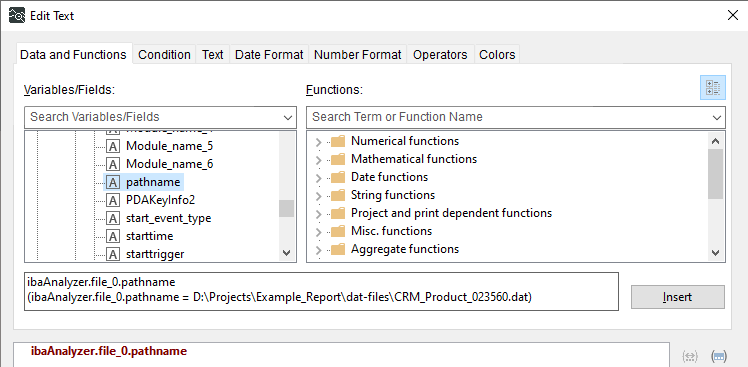Click the Project and print dependent folder icon

(338, 213)
